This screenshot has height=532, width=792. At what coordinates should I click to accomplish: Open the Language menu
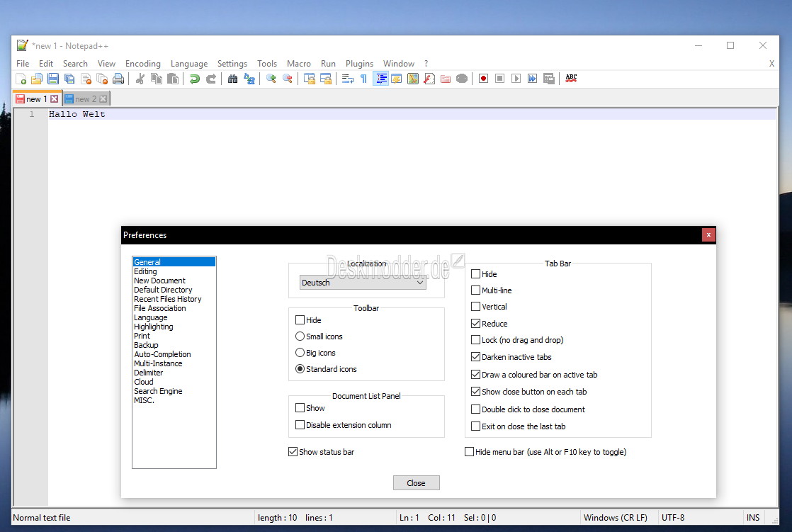pos(189,64)
